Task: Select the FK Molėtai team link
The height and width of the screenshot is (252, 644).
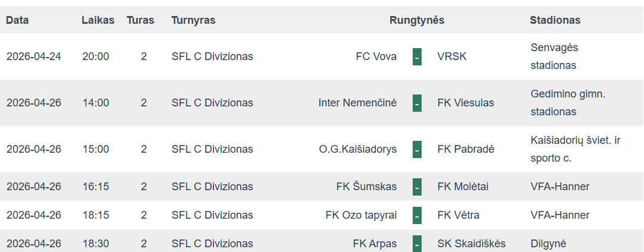Action: [463, 187]
